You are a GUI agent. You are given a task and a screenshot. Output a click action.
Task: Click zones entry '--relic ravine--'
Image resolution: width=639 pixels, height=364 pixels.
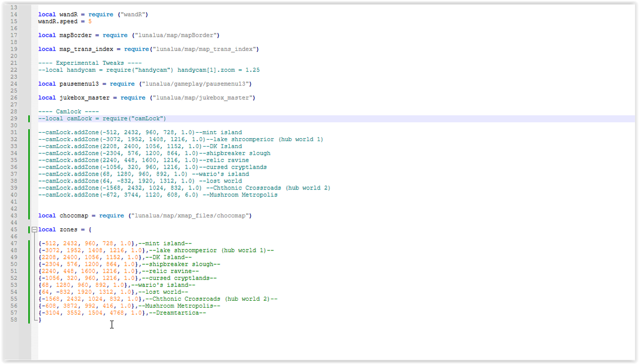point(118,271)
